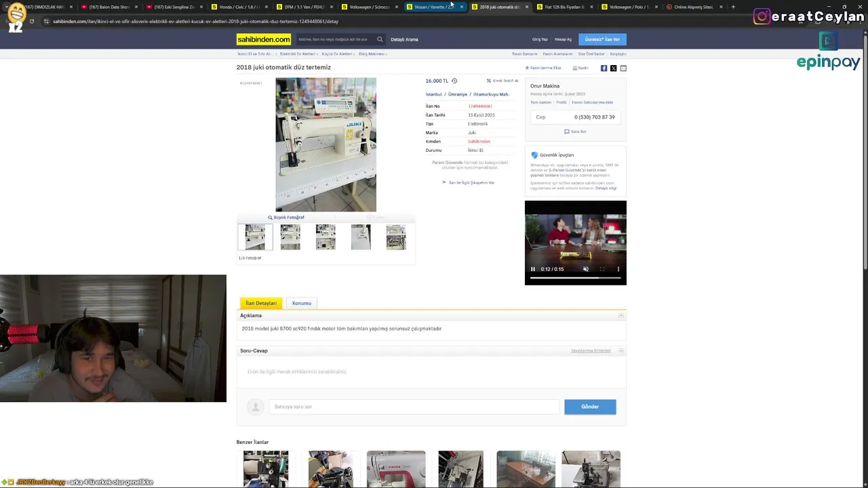Click Kredi Teklifi Al offer
The height and width of the screenshot is (488, 868).
click(x=502, y=81)
